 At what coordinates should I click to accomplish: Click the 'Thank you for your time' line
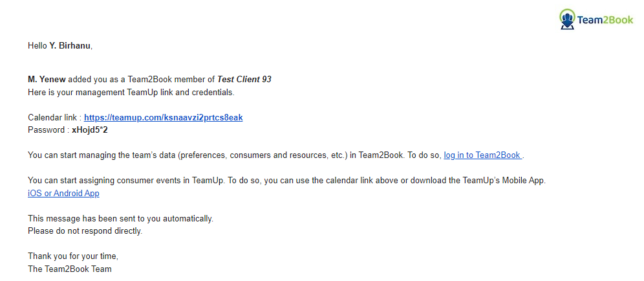[x=73, y=256]
